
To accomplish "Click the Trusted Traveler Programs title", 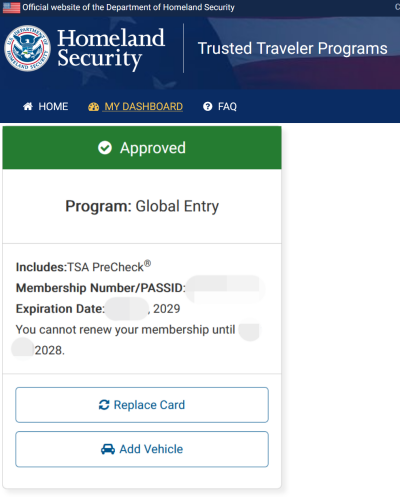I will [x=293, y=49].
